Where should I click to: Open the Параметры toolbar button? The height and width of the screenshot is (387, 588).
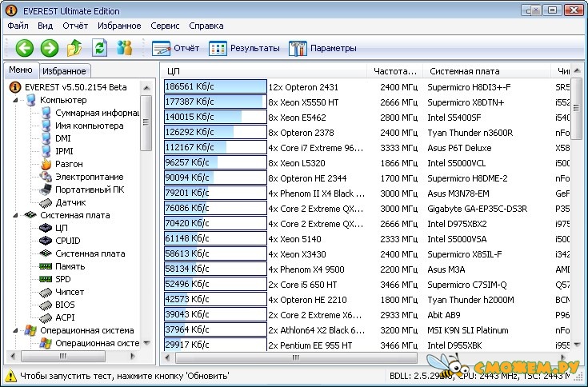click(x=323, y=48)
